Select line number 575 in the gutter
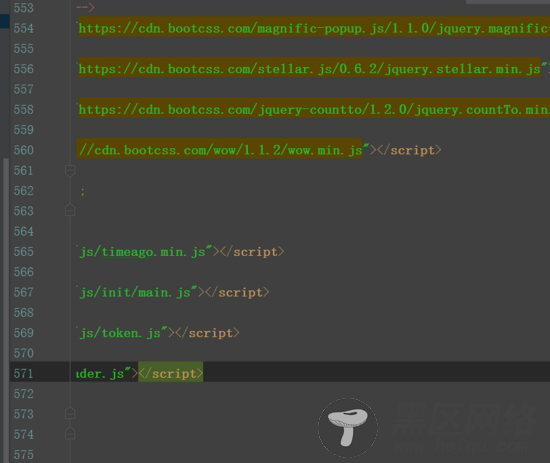 [24, 455]
